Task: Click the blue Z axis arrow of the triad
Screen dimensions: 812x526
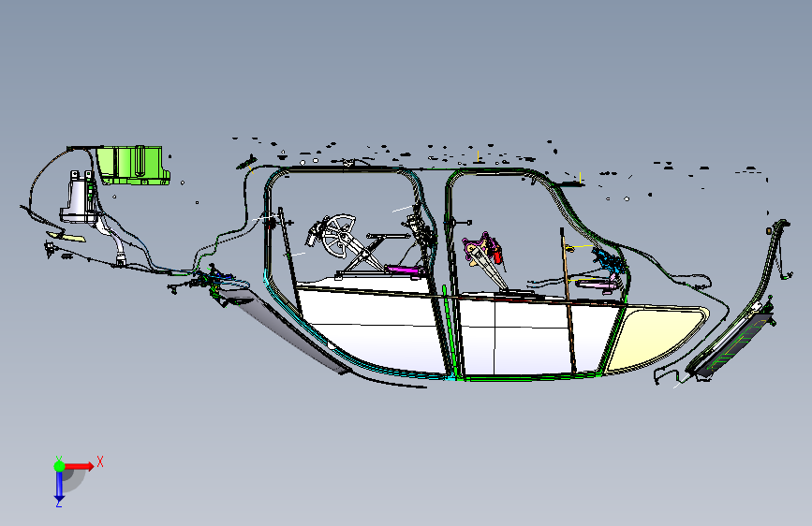Action: [x=59, y=486]
